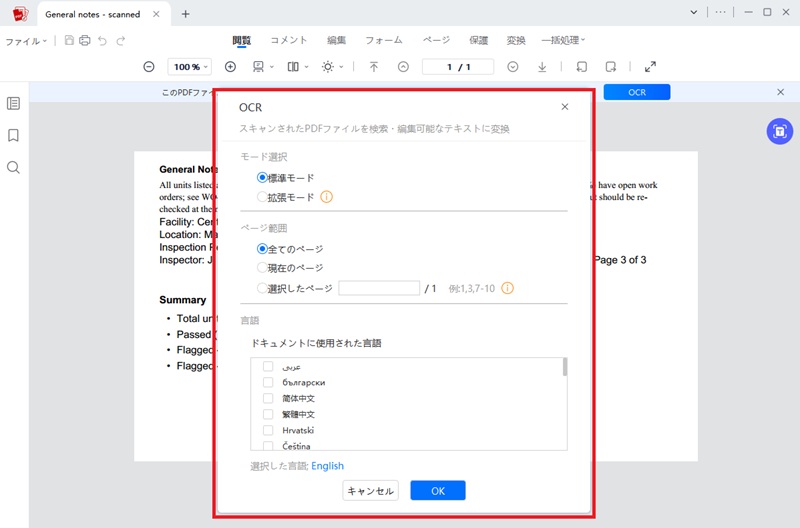Switch to the 保護 tab
Image resolution: width=800 pixels, height=528 pixels.
point(479,40)
